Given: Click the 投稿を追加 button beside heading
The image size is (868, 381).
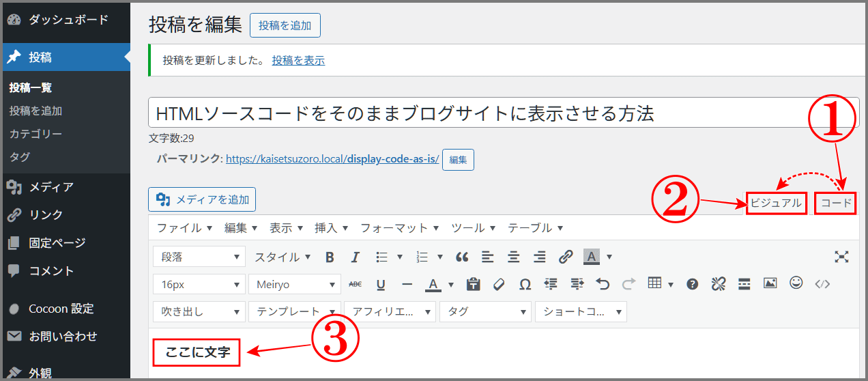Looking at the screenshot, I should click(x=285, y=25).
